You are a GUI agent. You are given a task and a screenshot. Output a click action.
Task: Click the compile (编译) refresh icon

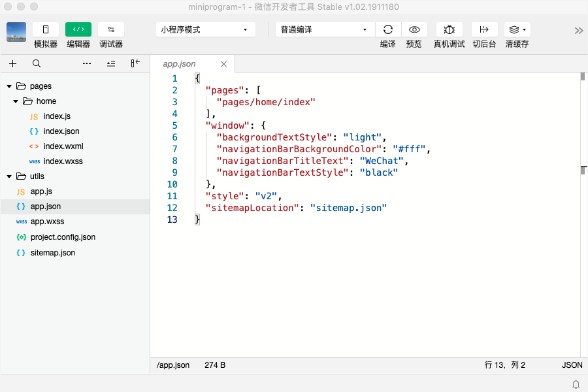387,29
